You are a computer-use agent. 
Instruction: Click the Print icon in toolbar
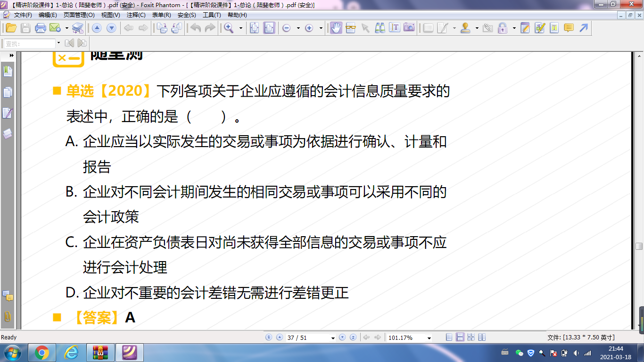click(x=41, y=28)
